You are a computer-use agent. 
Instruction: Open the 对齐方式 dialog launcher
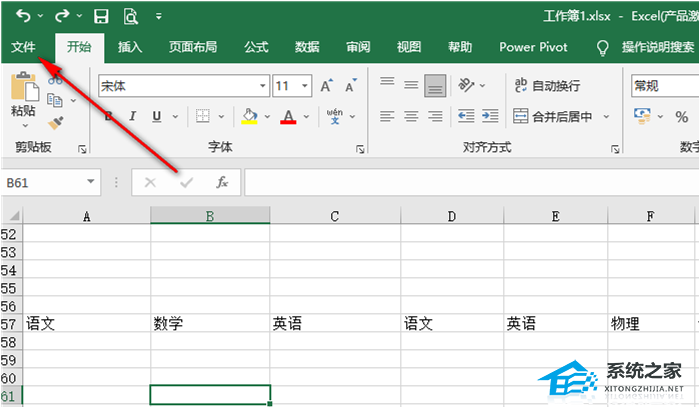tap(615, 149)
